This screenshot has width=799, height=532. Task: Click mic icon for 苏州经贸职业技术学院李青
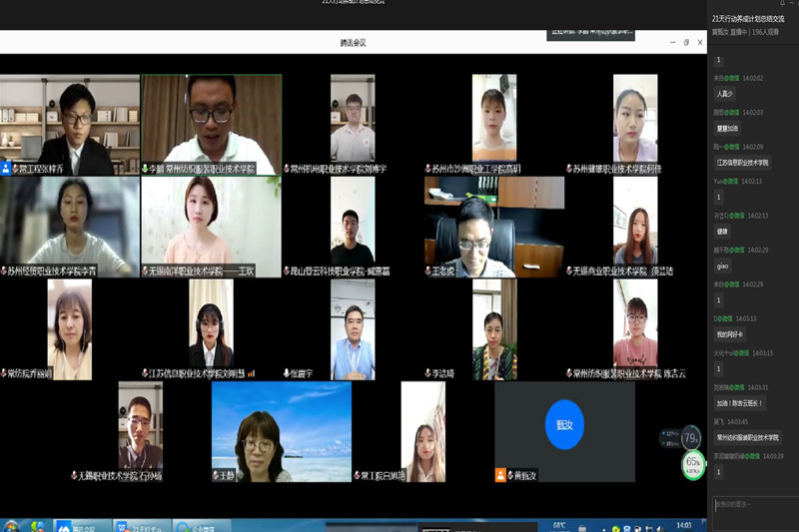coord(4,270)
